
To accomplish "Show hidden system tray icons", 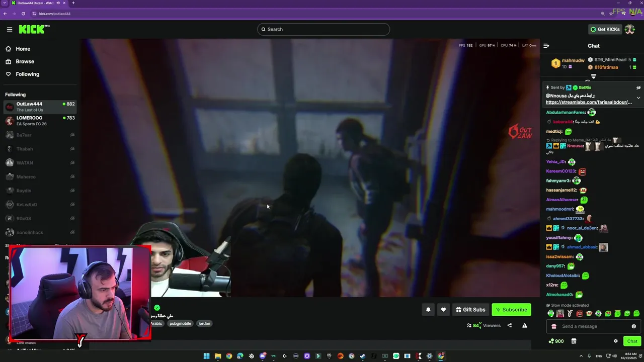I will tap(581, 356).
